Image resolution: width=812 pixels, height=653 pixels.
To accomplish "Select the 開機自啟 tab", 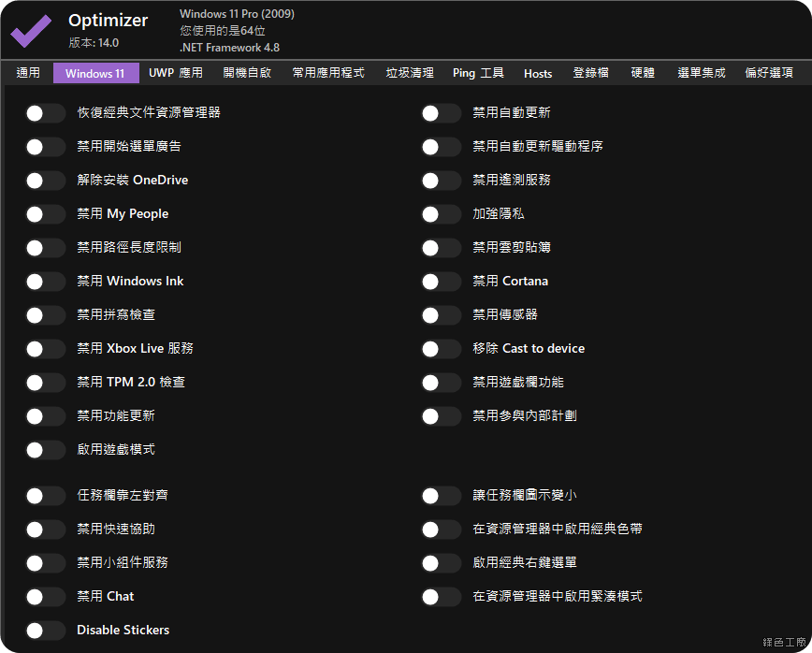I will (x=247, y=73).
